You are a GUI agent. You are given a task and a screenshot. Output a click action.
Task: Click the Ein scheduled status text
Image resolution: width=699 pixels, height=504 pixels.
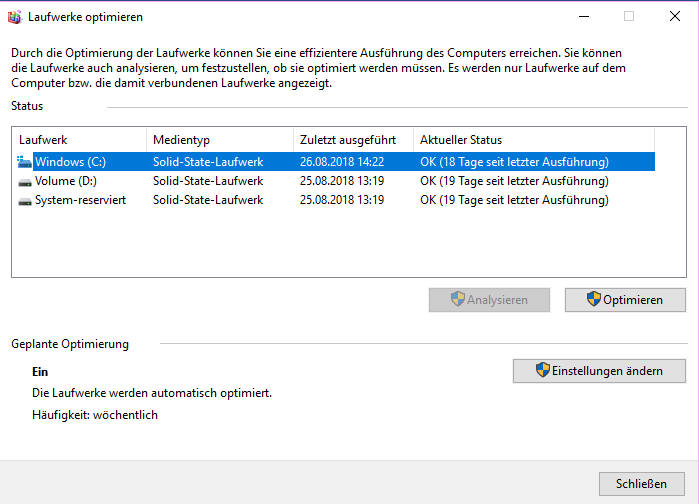[40, 372]
